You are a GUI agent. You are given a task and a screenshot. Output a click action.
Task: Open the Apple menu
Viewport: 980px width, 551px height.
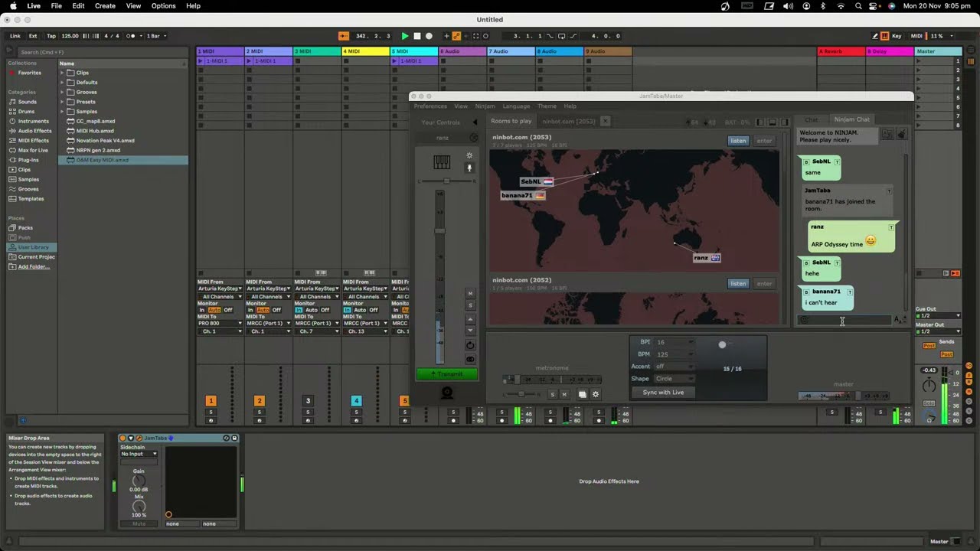13,6
